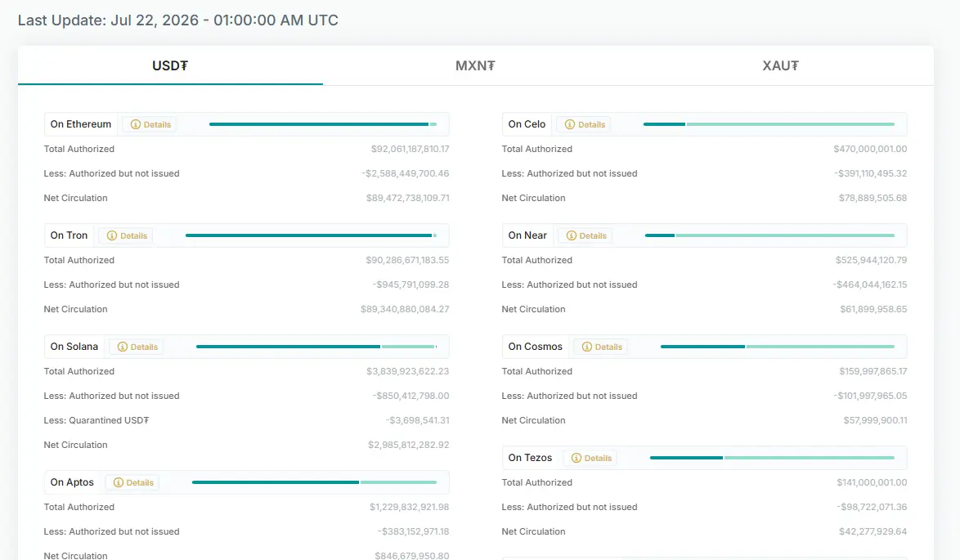Open Details for On Tezos
The image size is (960, 560).
point(591,459)
